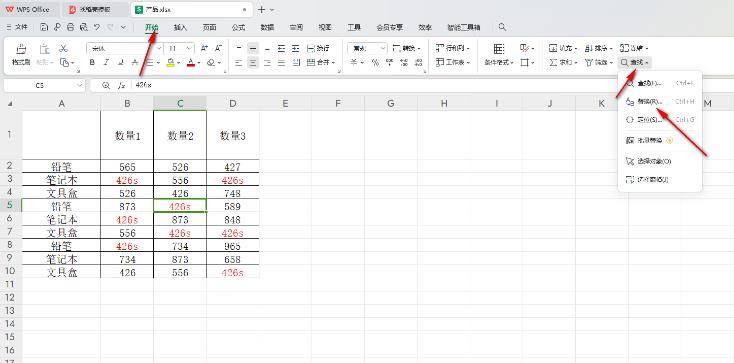Switch to the Start (开始) ribbon tab

point(152,28)
